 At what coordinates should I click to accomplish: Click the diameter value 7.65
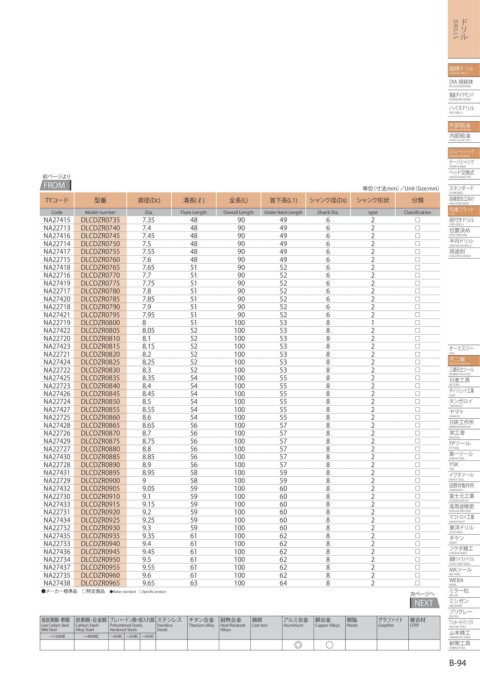pyautogui.click(x=148, y=267)
